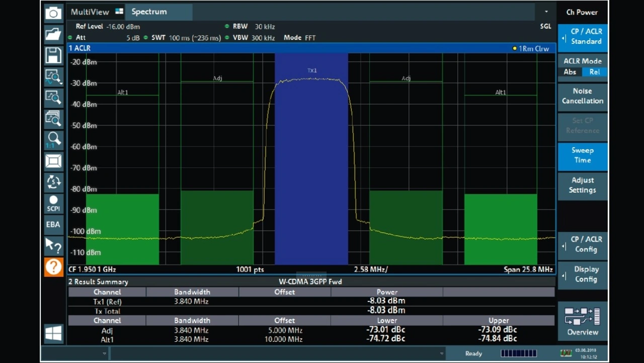
Task: Click the orange help question mark icon
Action: click(53, 267)
